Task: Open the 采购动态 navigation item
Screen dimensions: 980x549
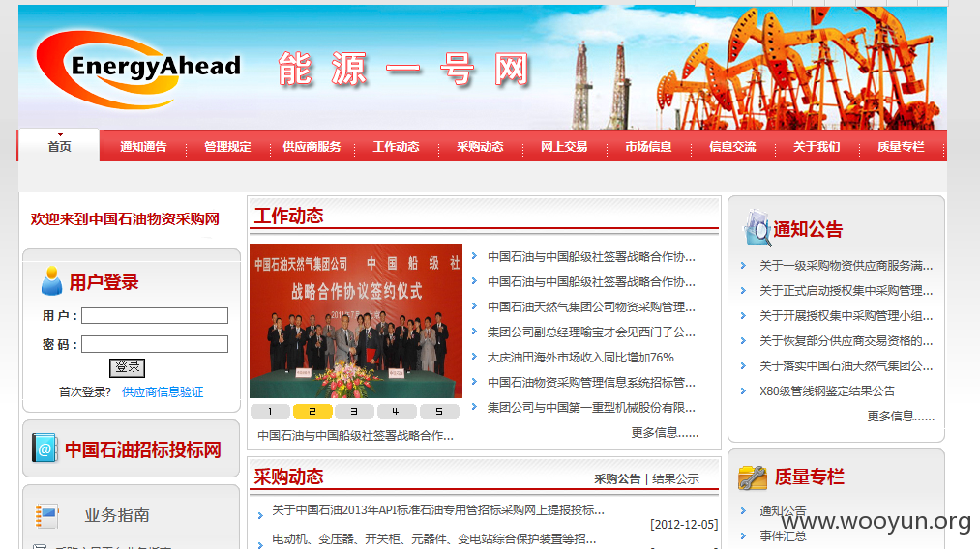Action: click(x=480, y=147)
